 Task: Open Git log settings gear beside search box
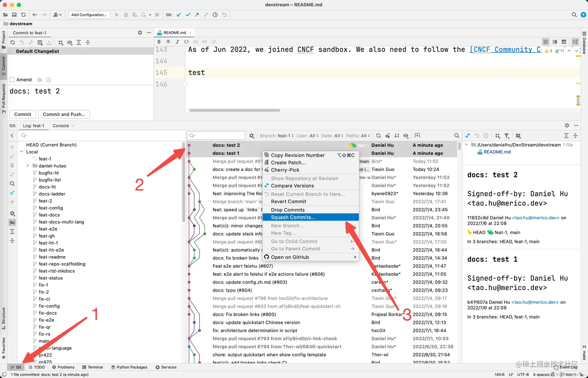click(252, 136)
